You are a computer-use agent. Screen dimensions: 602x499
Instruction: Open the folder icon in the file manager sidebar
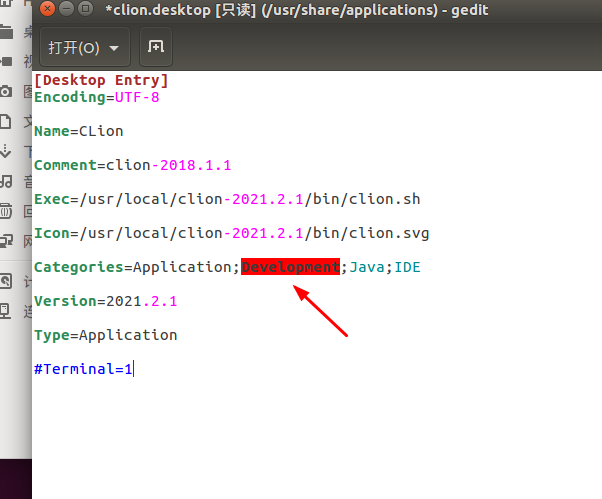pyautogui.click(x=5, y=31)
